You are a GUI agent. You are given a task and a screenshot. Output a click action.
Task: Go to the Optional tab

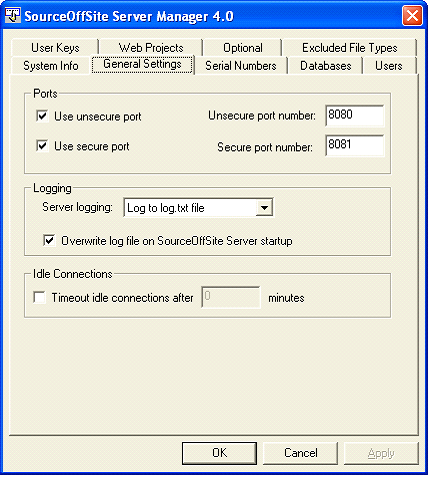tap(243, 48)
